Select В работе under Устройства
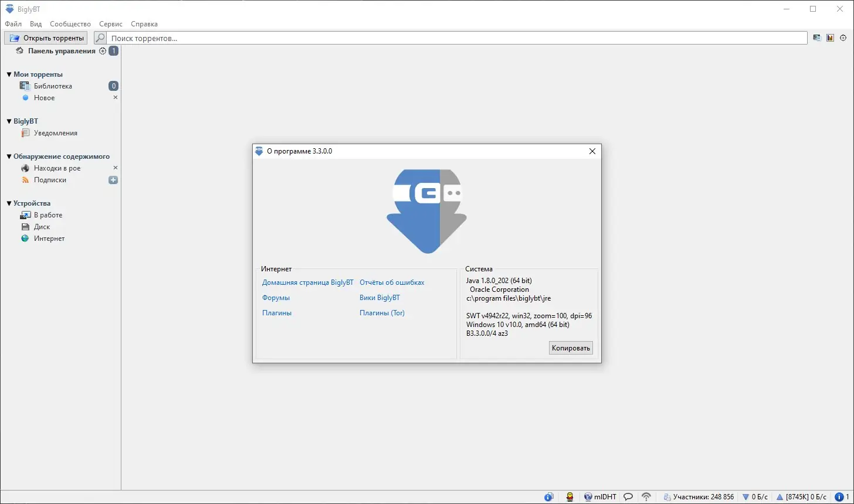Image resolution: width=854 pixels, height=504 pixels. [48, 215]
